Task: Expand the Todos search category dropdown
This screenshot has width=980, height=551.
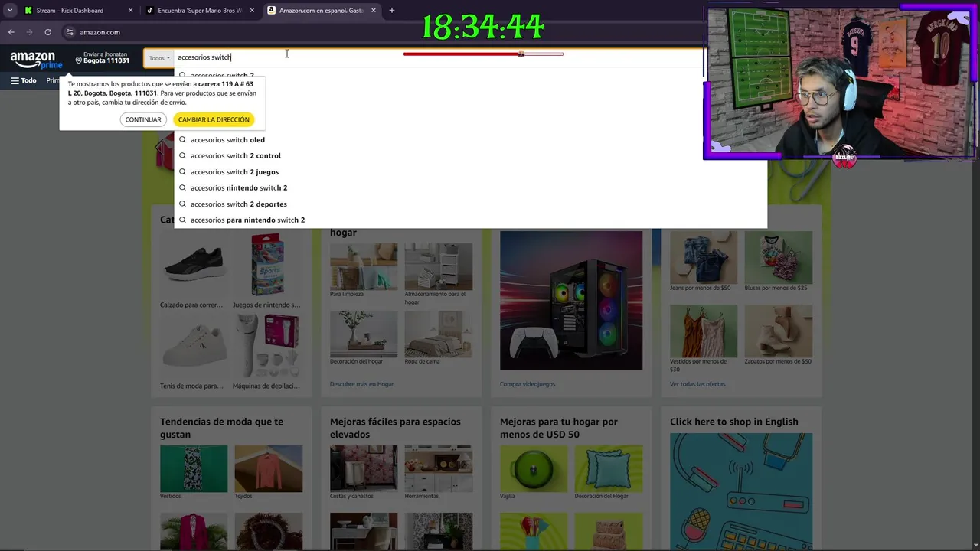Action: click(x=159, y=57)
